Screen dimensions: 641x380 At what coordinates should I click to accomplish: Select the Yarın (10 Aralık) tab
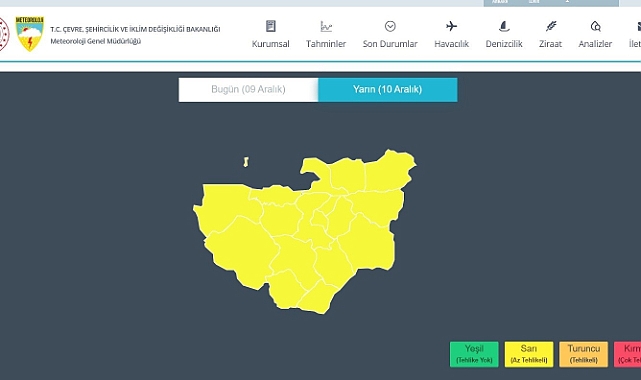click(388, 89)
